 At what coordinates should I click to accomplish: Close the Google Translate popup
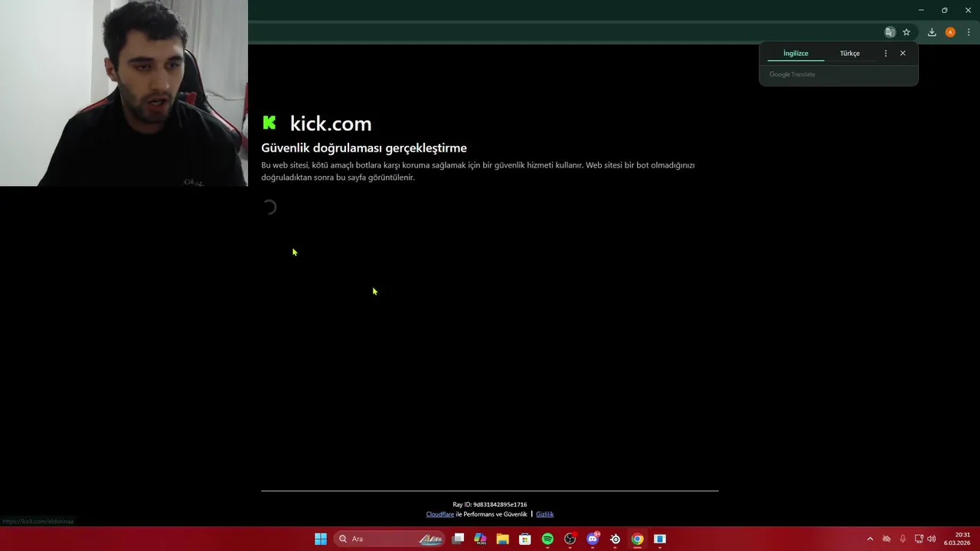[903, 54]
